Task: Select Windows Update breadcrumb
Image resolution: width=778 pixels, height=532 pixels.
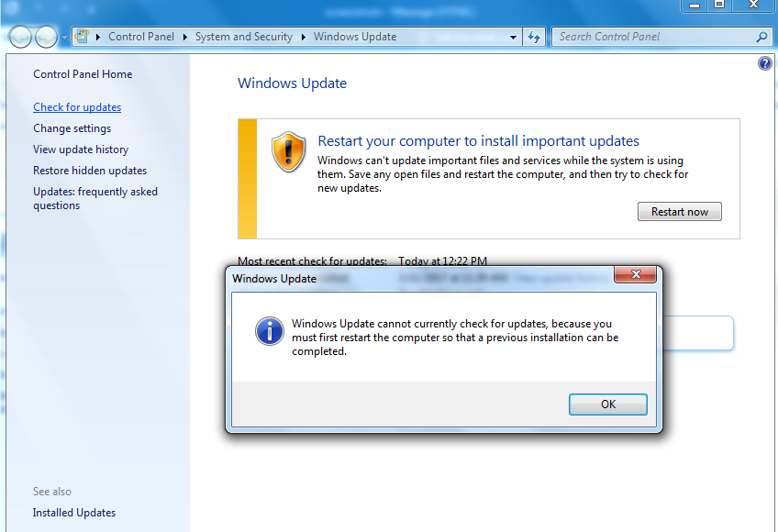Action: coord(355,37)
